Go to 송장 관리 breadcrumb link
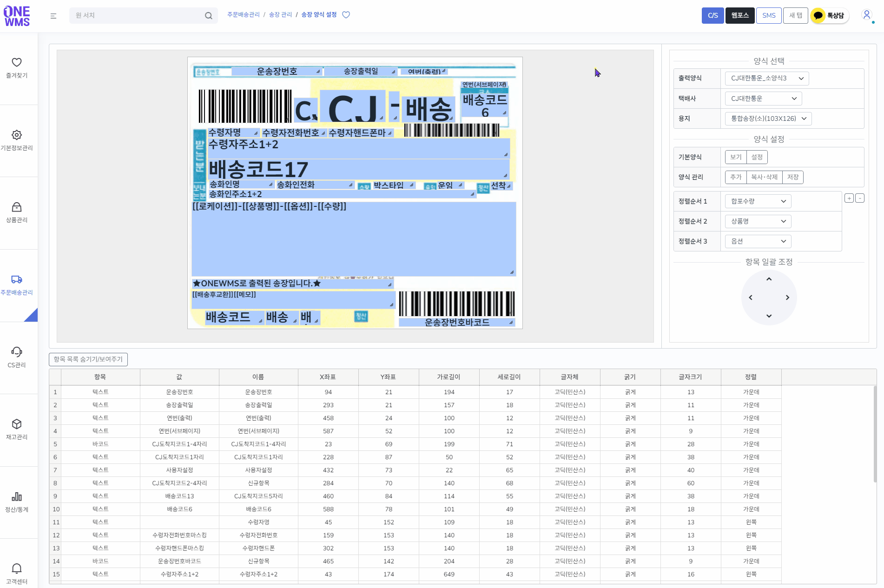 [x=280, y=15]
